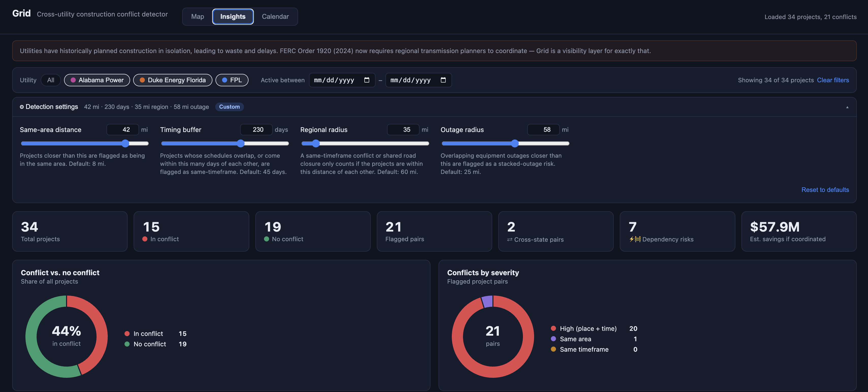Screen dimensions: 868x392
Task: Switch to the Calendar tab
Action: pos(275,17)
